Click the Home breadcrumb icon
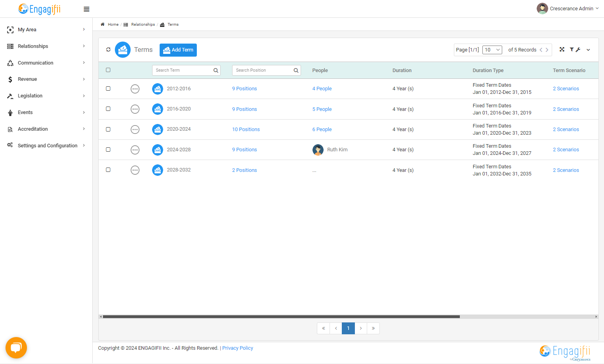This screenshot has height=364, width=604. tap(103, 25)
